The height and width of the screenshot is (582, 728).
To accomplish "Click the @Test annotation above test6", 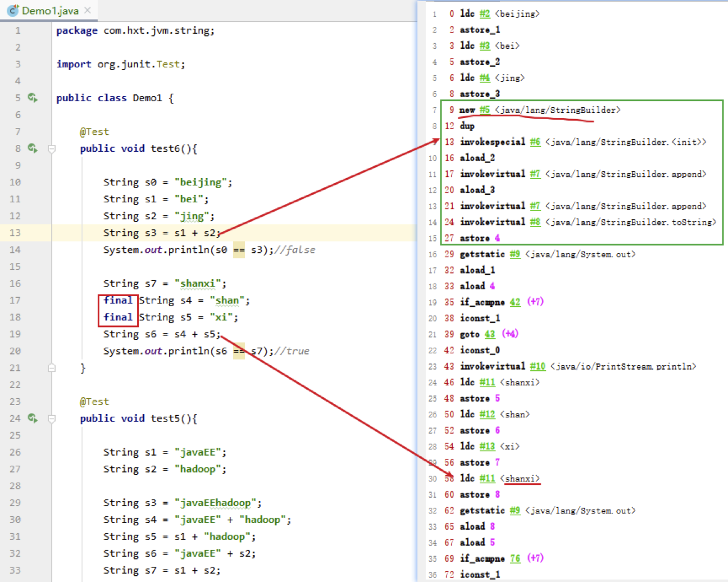I will pyautogui.click(x=94, y=131).
